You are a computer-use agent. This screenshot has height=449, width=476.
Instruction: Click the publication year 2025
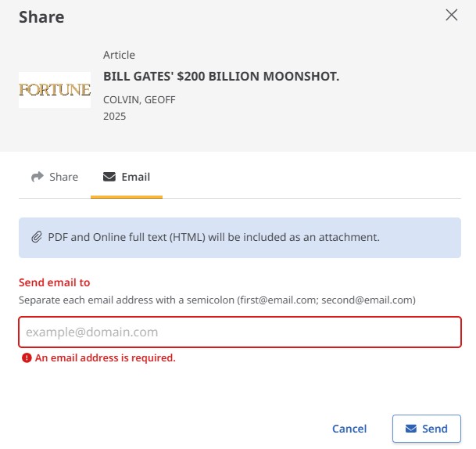coord(114,117)
